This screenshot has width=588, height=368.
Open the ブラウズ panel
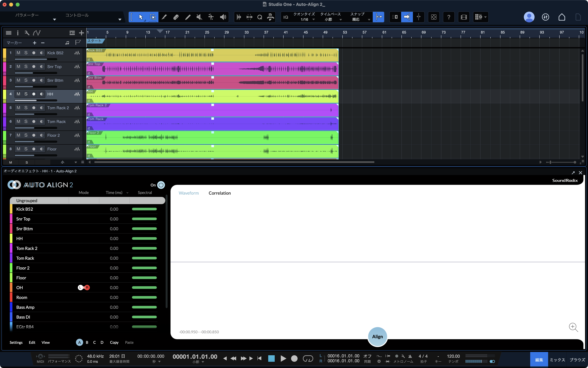pos(577,360)
